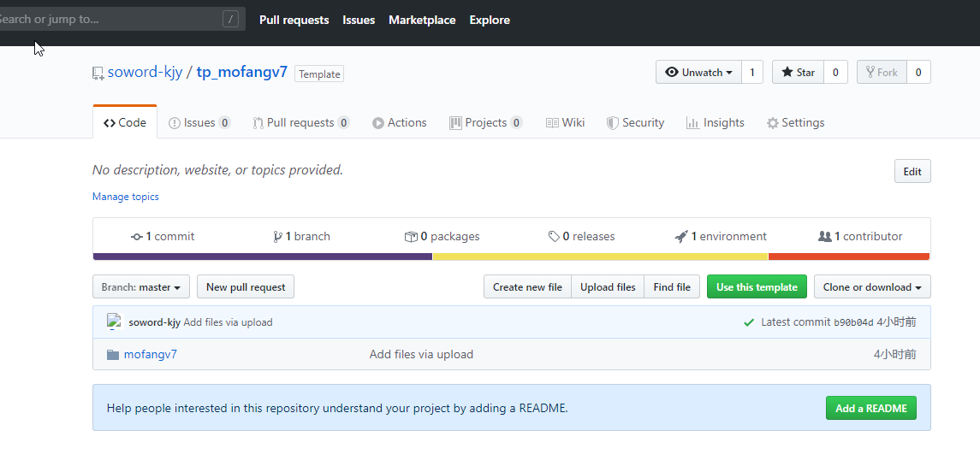Click Create new file button
This screenshot has height=472, width=980.
[527, 287]
